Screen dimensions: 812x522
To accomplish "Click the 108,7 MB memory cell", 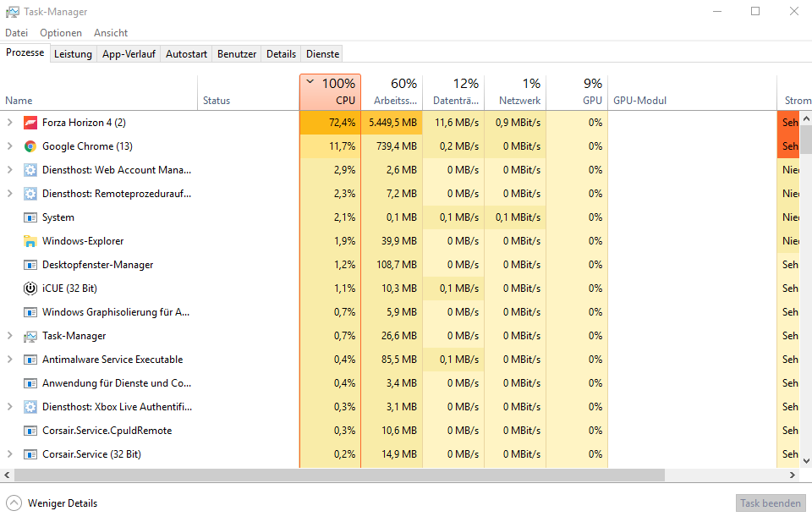I will (x=392, y=265).
